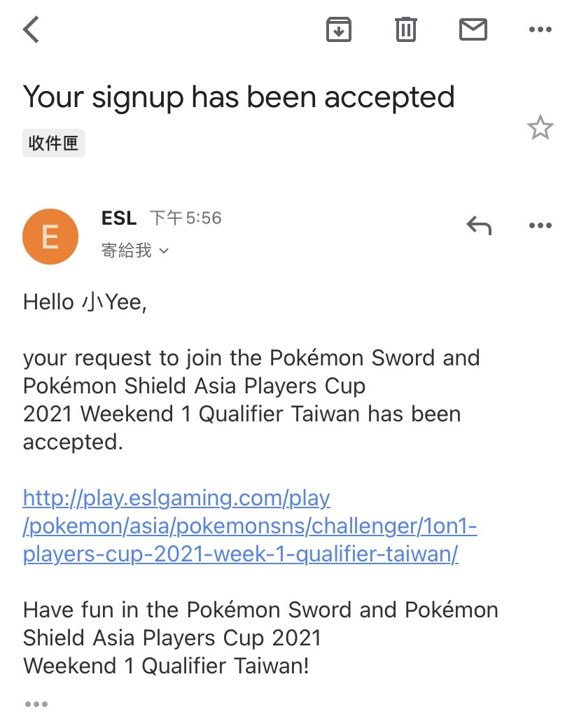Click the "Hello 小Yee," greeting line
Image resolution: width=579 pixels, height=728 pixels.
pyautogui.click(x=85, y=302)
